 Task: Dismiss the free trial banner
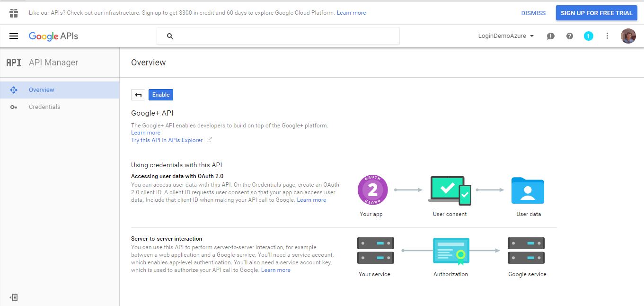(533, 13)
